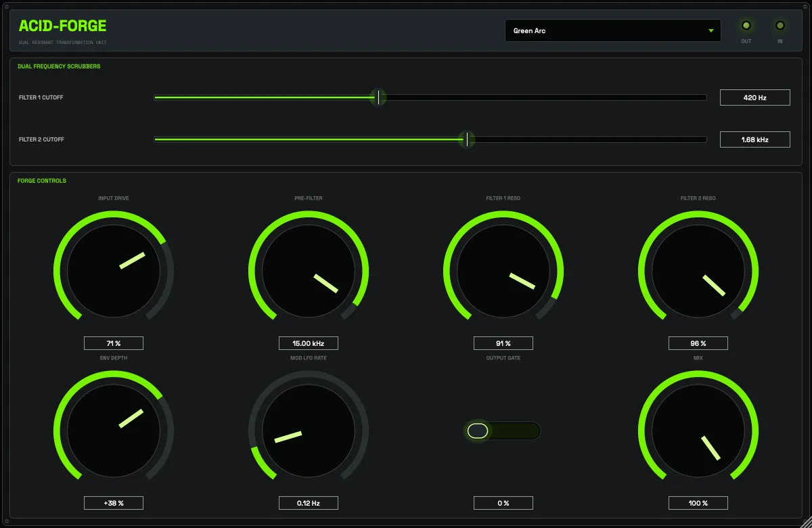Click the Filter 1 Reso knob
Viewport: 812px width, 528px height.
tap(503, 271)
